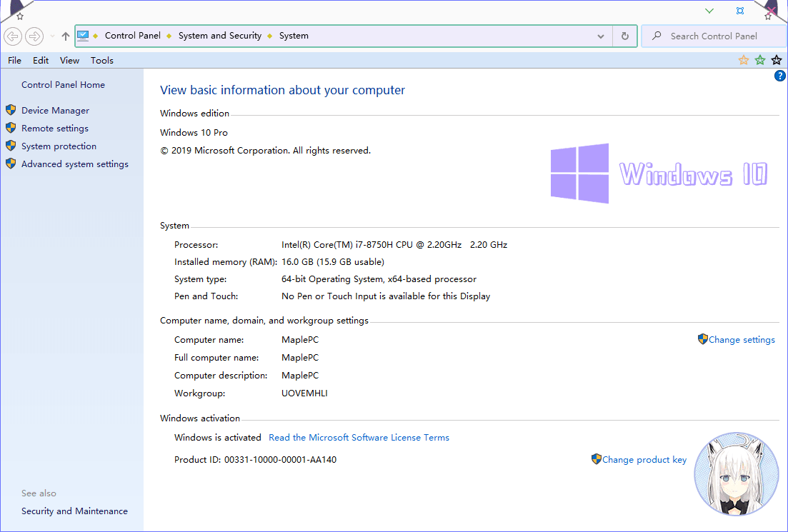Click the processor value "Intel(R) Core(TM) i7-8750H"

click(337, 245)
